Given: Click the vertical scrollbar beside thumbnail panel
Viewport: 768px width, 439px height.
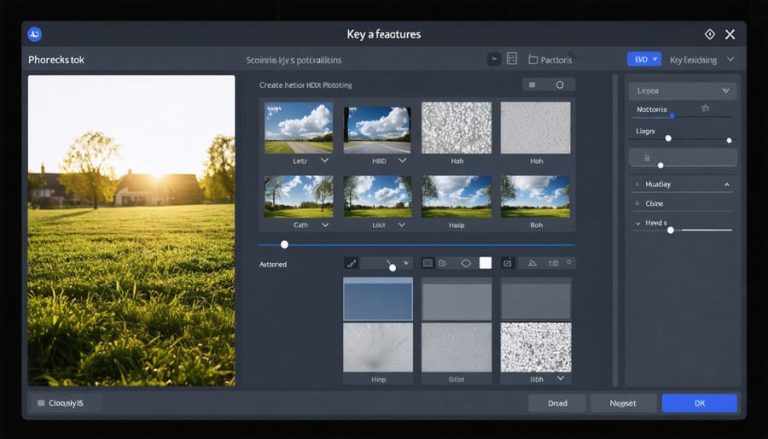Looking at the screenshot, I should (x=615, y=230).
